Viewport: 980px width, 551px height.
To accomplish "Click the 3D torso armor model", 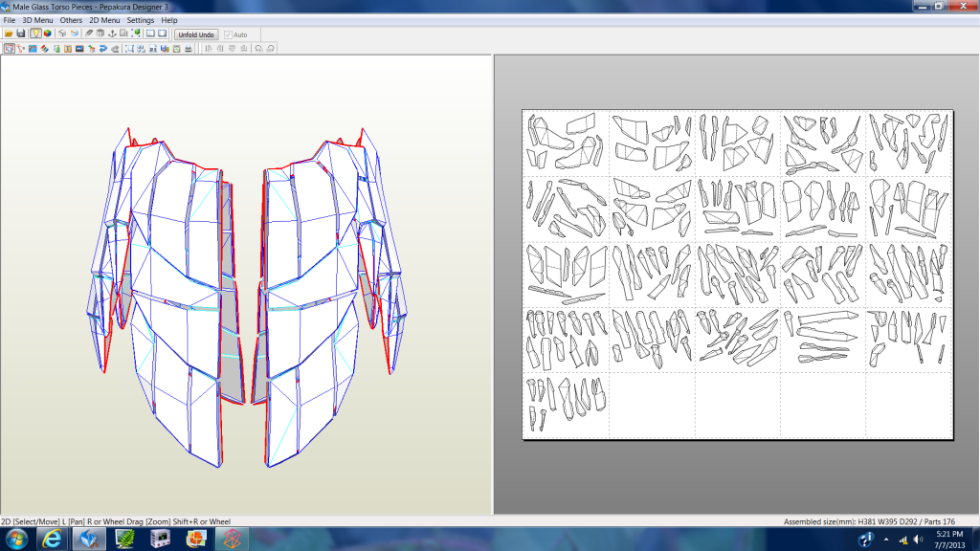I will [x=247, y=297].
